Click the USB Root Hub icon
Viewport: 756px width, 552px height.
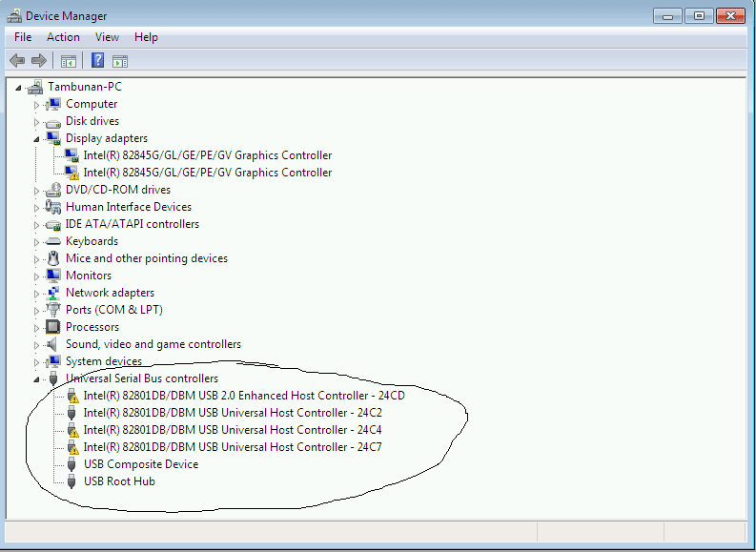point(72,481)
